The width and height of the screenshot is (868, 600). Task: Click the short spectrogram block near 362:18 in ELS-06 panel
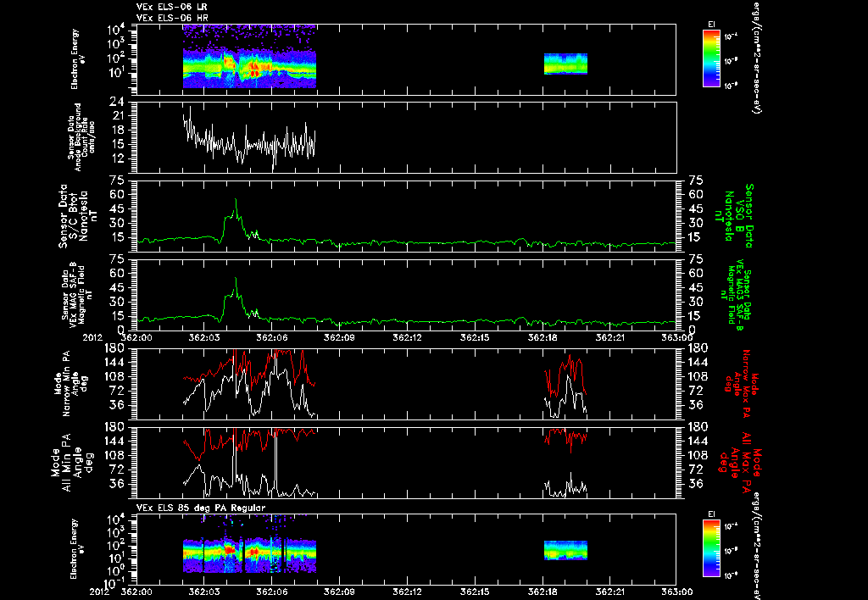tap(565, 64)
